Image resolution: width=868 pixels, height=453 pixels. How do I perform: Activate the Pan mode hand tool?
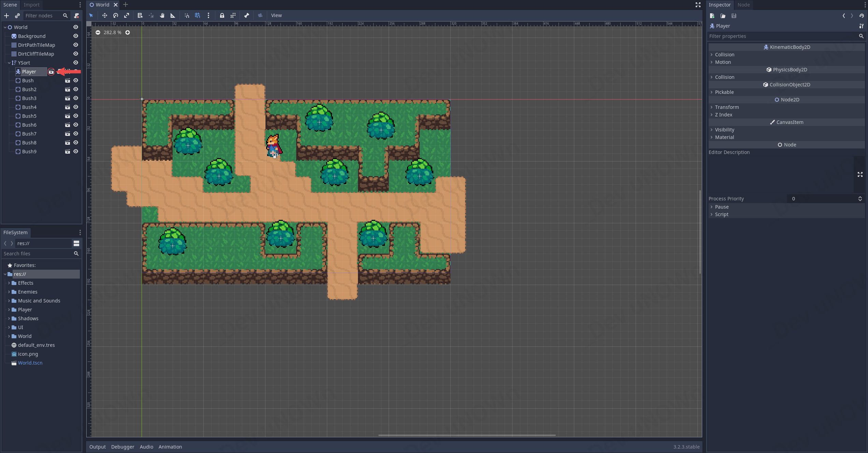tap(162, 15)
